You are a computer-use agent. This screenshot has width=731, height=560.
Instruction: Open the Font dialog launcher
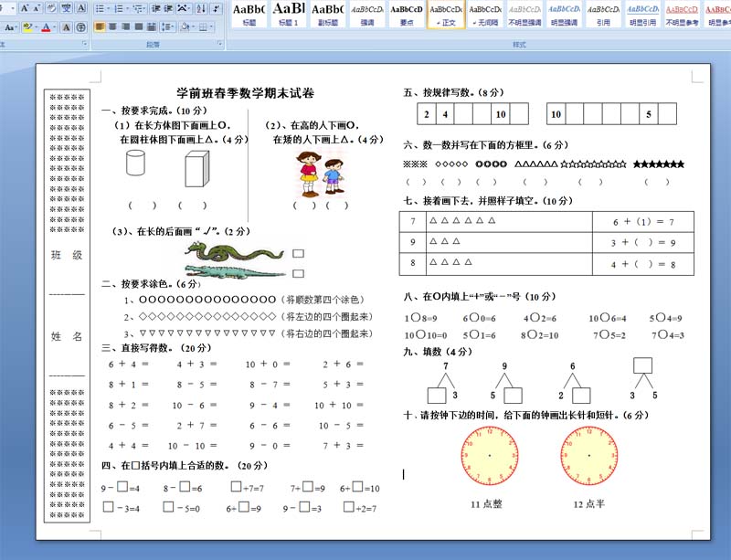(x=84, y=44)
